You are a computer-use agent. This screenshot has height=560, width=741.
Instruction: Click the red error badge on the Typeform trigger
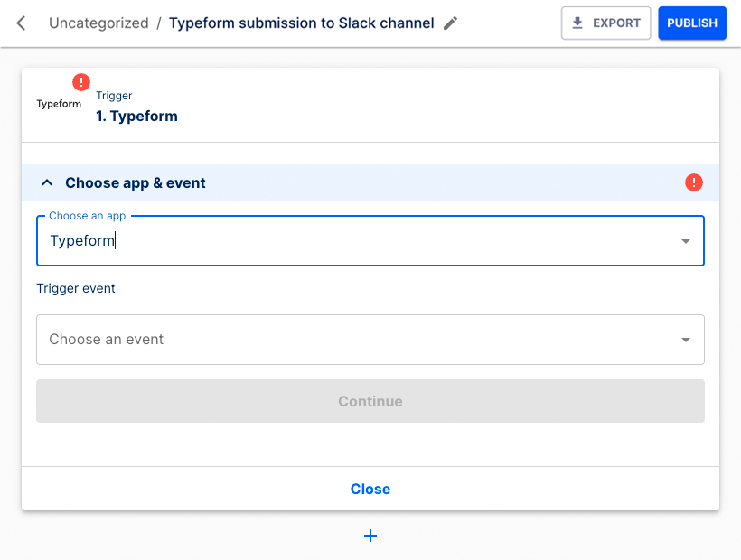click(x=81, y=81)
